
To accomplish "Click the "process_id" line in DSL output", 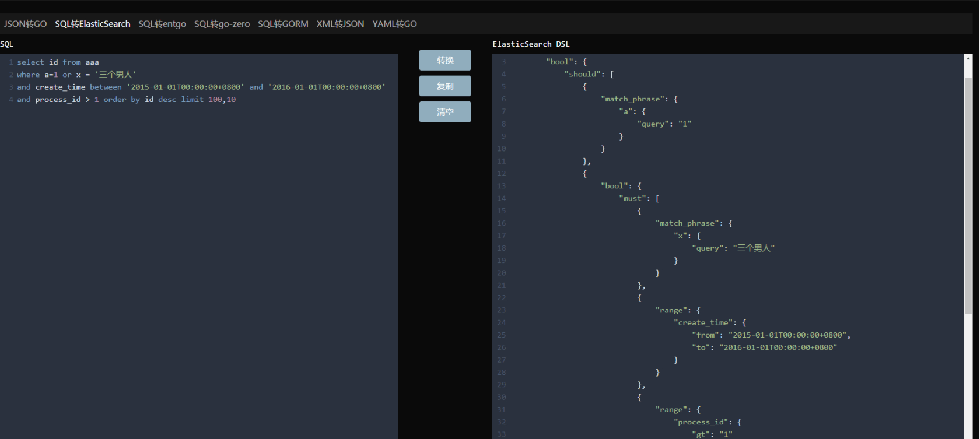I will pyautogui.click(x=707, y=422).
